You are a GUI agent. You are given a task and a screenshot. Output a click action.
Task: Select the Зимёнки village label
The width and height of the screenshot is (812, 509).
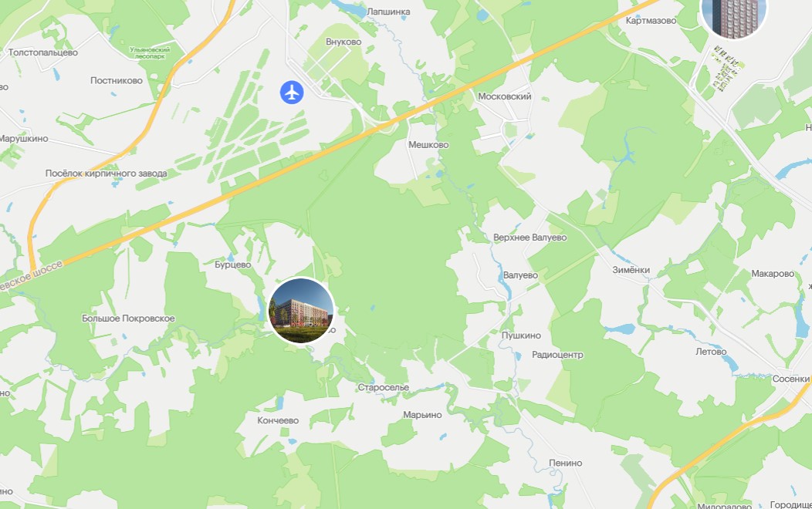631,270
